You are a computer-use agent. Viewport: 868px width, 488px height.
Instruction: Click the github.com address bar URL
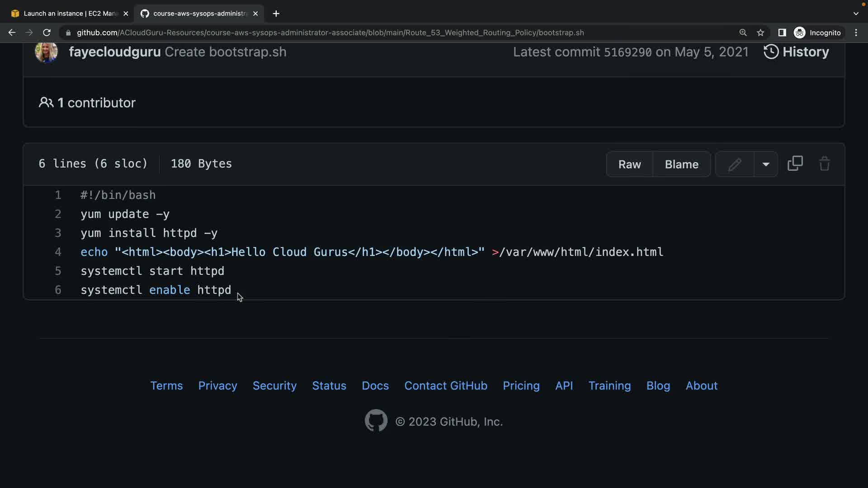330,33
